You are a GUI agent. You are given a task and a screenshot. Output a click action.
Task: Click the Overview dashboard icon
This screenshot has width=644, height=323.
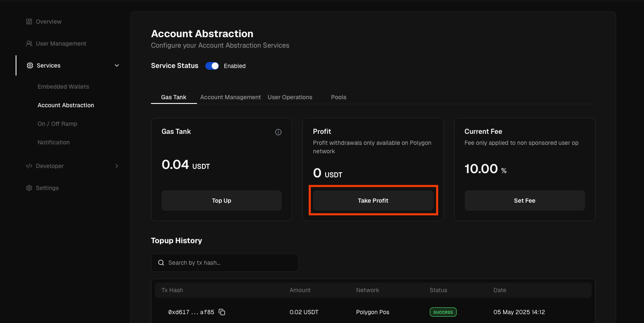(x=29, y=22)
